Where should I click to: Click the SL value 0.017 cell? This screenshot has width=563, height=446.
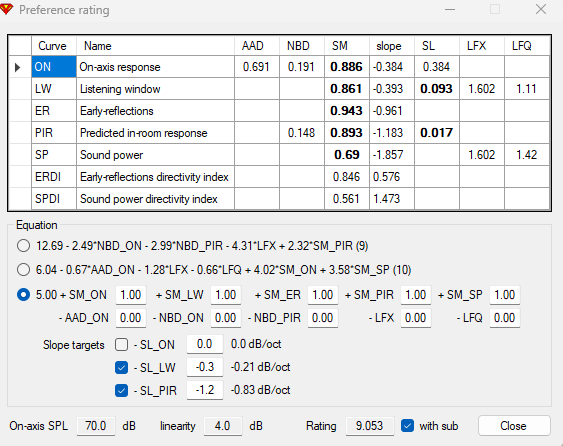point(437,133)
